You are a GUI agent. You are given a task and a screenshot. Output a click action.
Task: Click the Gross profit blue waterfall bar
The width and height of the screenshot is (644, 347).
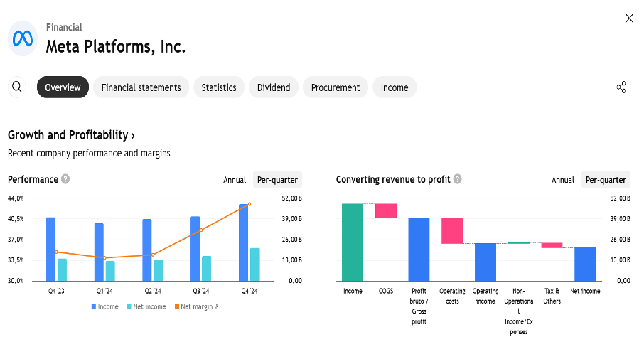pyautogui.click(x=419, y=250)
